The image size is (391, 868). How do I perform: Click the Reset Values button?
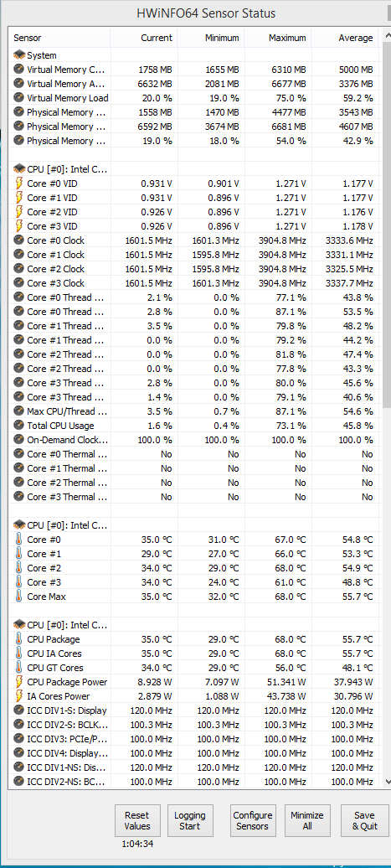coord(137,820)
